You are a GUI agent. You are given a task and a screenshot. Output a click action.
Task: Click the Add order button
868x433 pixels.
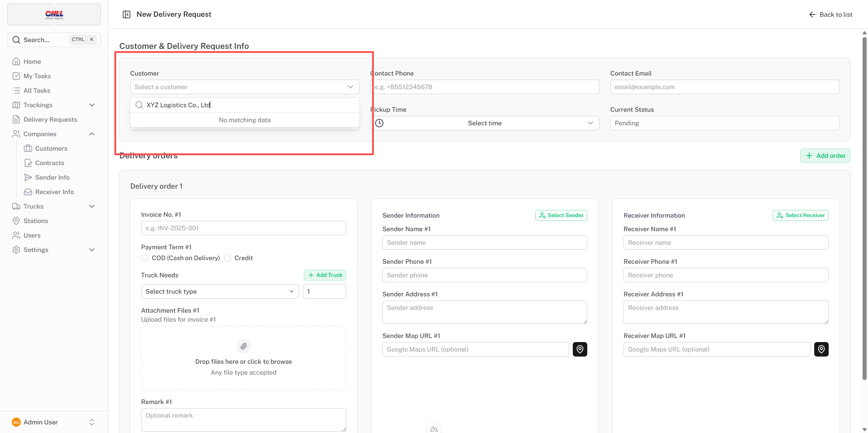(x=825, y=156)
